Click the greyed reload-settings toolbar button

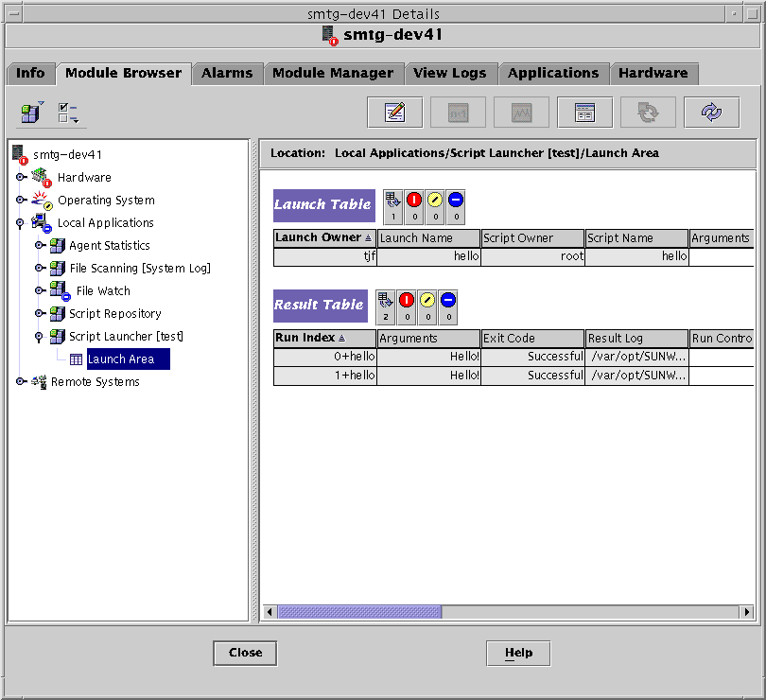tap(648, 113)
